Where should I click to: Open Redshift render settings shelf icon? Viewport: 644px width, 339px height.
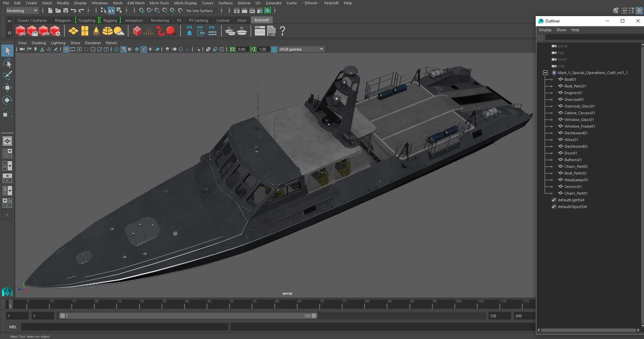(x=55, y=31)
